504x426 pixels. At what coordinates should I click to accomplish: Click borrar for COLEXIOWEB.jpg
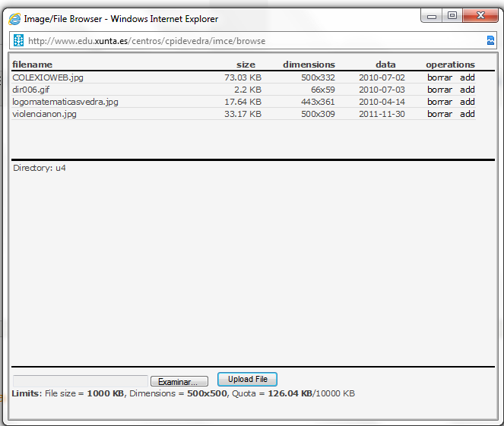pos(439,77)
